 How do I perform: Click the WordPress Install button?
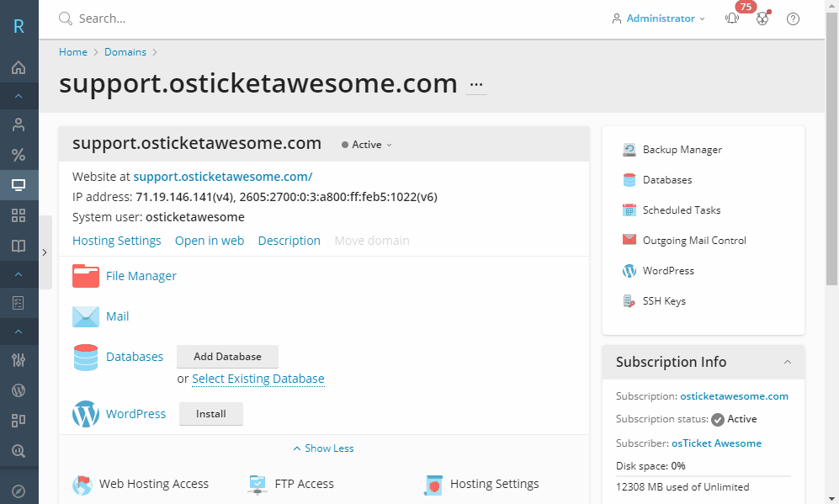(211, 414)
